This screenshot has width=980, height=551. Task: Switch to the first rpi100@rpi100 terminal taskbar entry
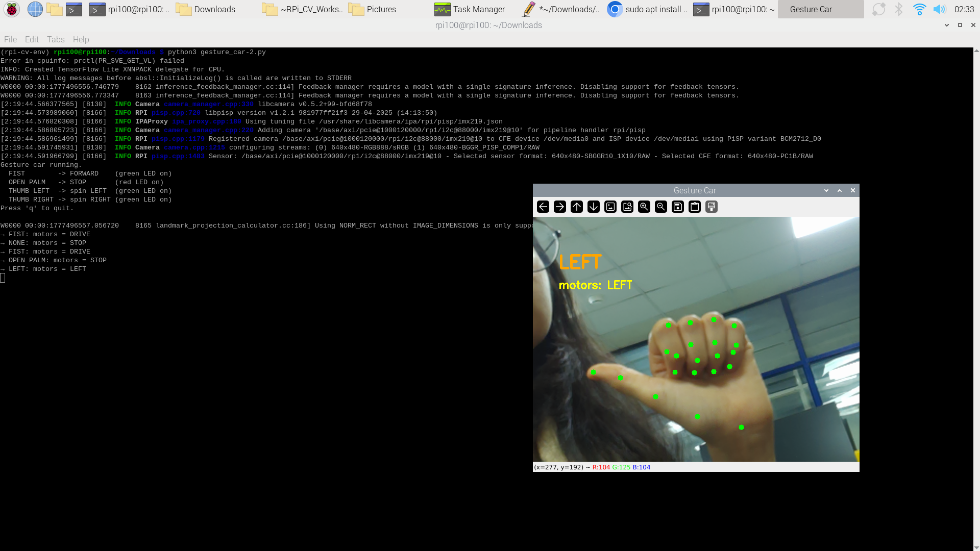click(129, 9)
